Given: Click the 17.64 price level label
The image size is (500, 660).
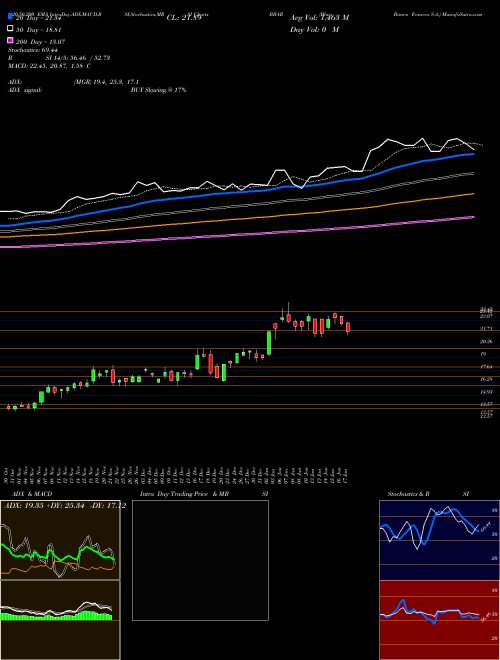Looking at the screenshot, I should 486,367.
